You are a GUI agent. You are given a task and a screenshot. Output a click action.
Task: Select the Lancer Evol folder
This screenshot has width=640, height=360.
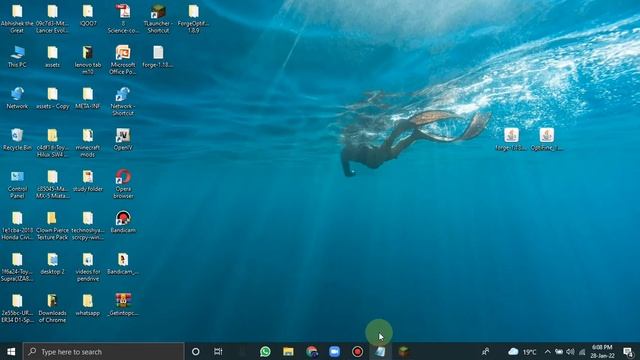pyautogui.click(x=52, y=19)
